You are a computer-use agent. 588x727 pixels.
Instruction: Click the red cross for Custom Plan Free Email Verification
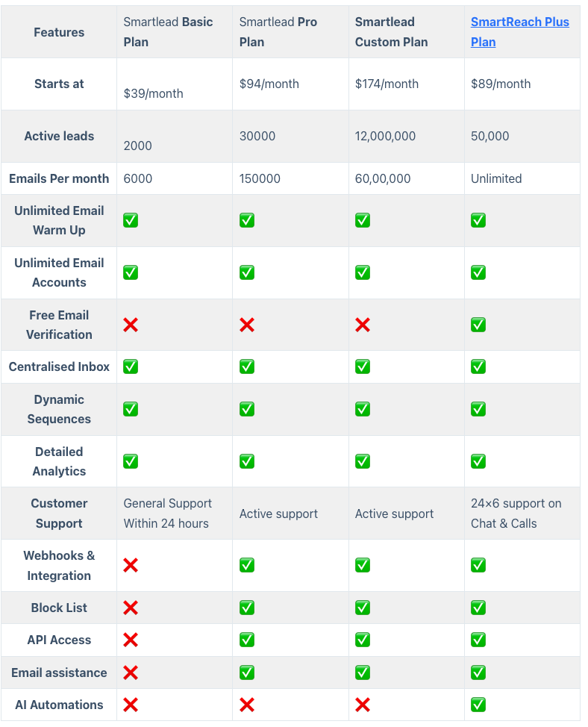click(363, 325)
